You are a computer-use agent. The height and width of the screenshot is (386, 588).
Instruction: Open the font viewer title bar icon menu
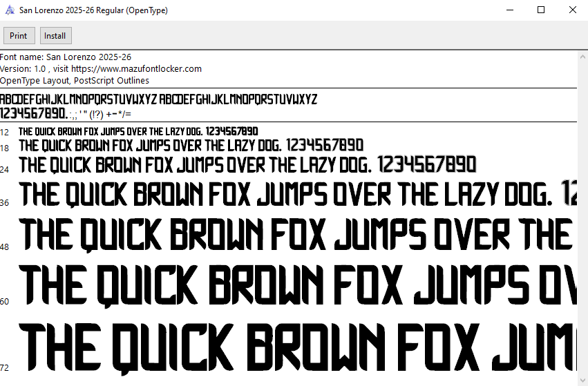coord(10,10)
